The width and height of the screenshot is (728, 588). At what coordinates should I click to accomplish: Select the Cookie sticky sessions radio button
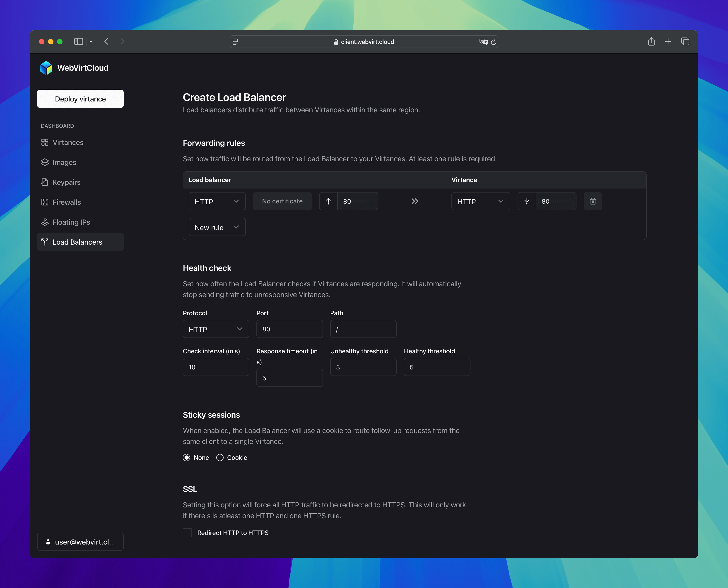point(220,458)
